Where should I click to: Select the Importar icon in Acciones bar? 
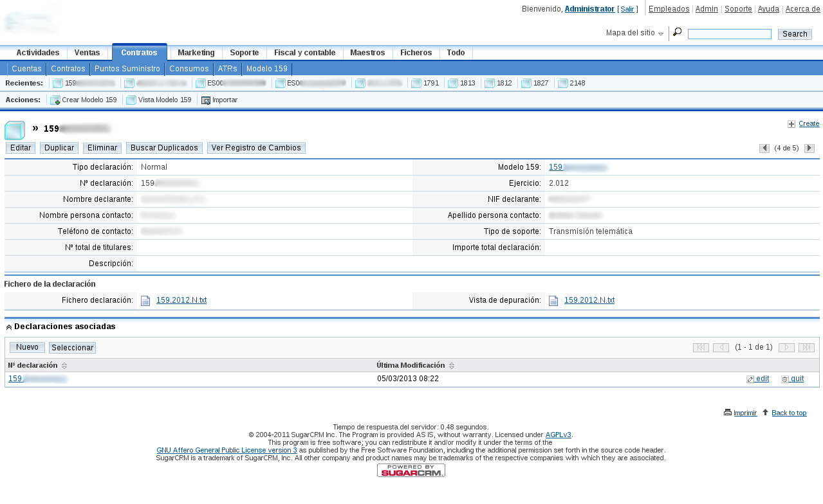tap(205, 100)
